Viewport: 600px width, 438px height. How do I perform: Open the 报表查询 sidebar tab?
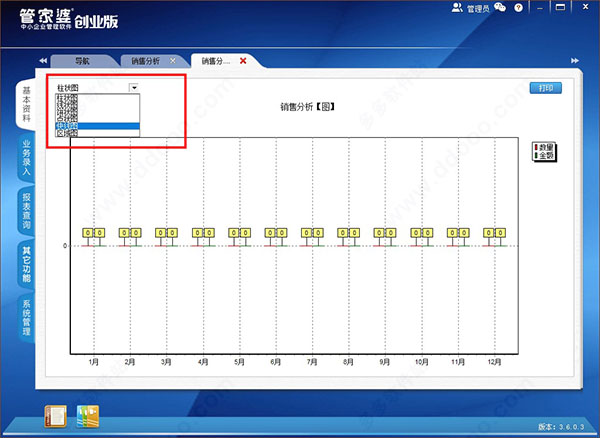[26, 211]
